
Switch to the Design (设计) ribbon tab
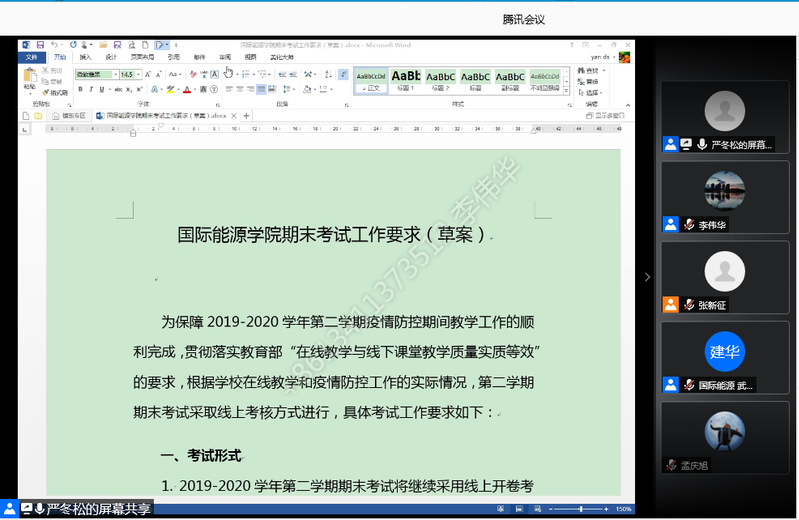[x=111, y=57]
